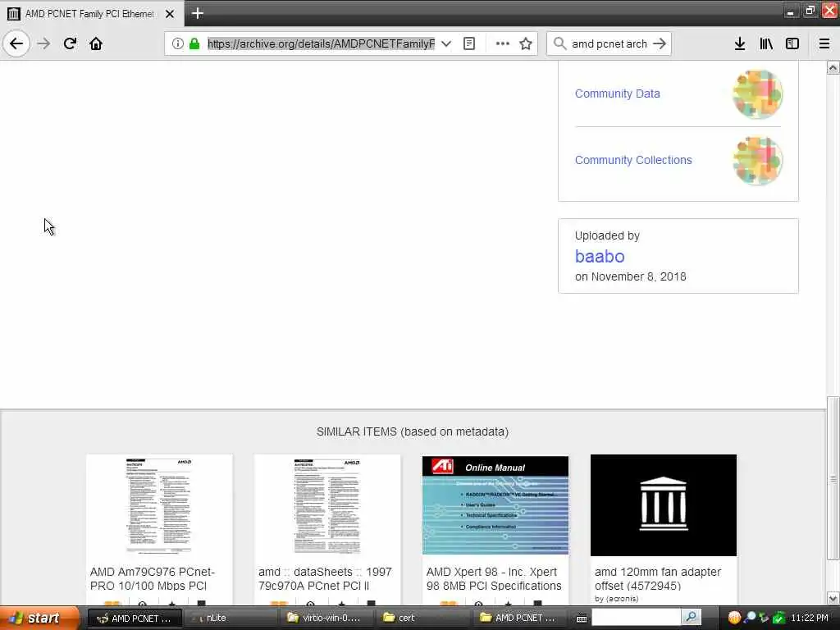Viewport: 840px width, 630px height.
Task: Click the vertical scrollbar thumb
Action: point(833,478)
